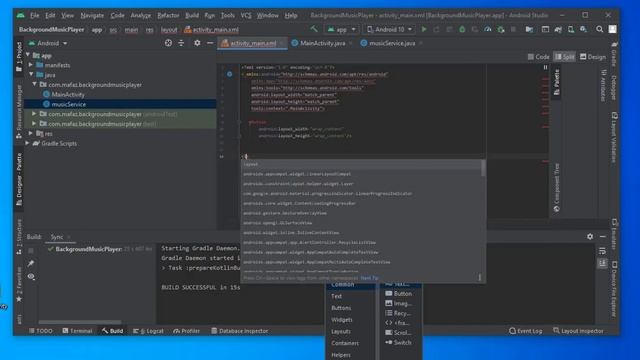Image resolution: width=640 pixels, height=360 pixels.
Task: Click the Profile app gauge icon
Action: click(x=488, y=29)
